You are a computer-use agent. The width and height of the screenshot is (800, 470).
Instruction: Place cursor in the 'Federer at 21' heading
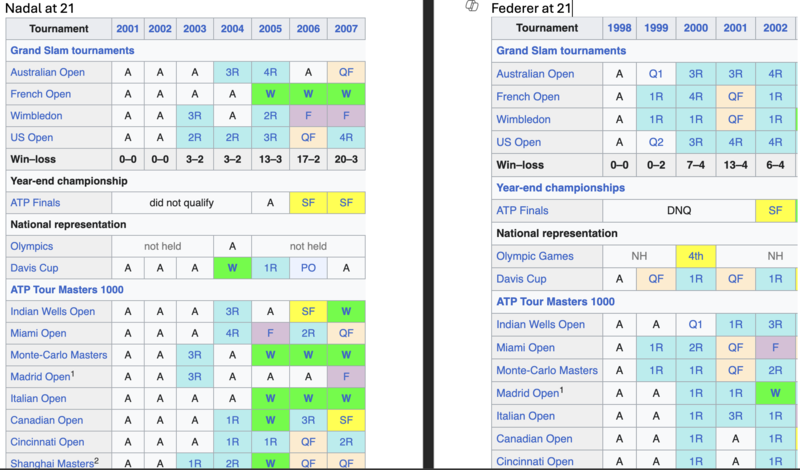(x=531, y=8)
